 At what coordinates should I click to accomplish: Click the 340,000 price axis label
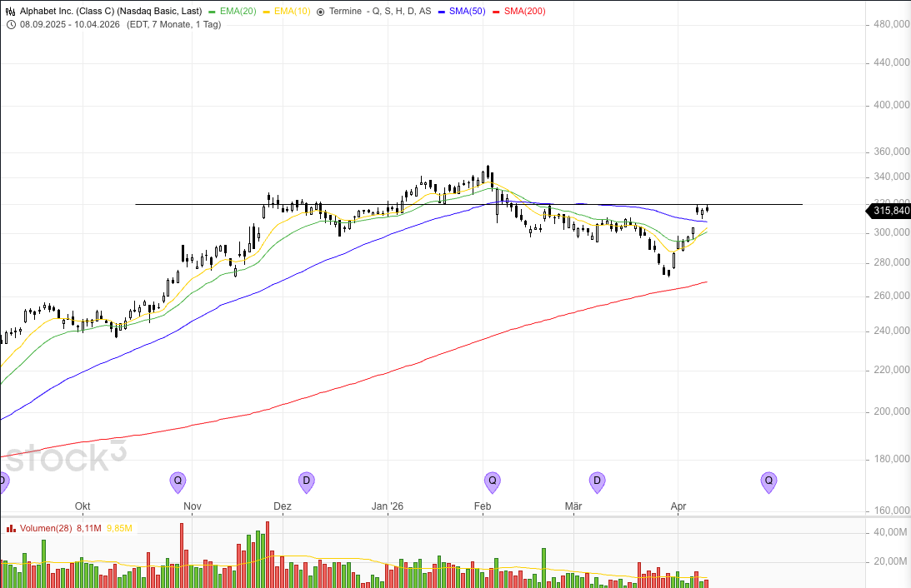891,177
